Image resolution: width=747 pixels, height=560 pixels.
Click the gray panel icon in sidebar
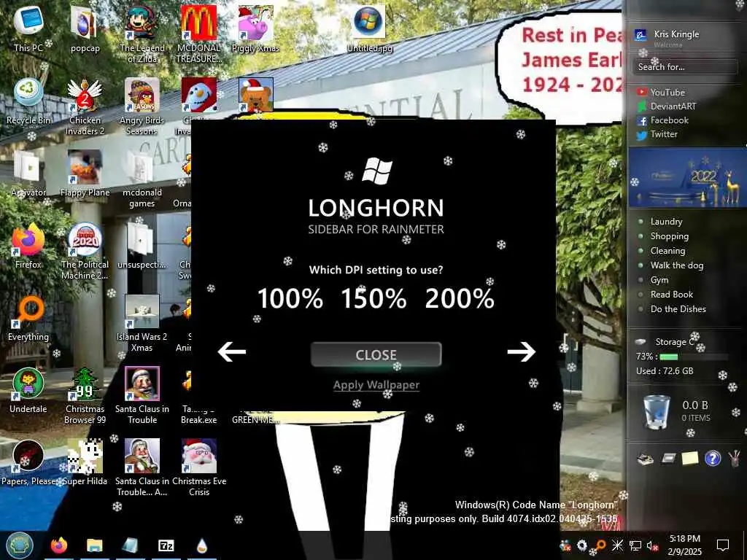click(x=668, y=458)
